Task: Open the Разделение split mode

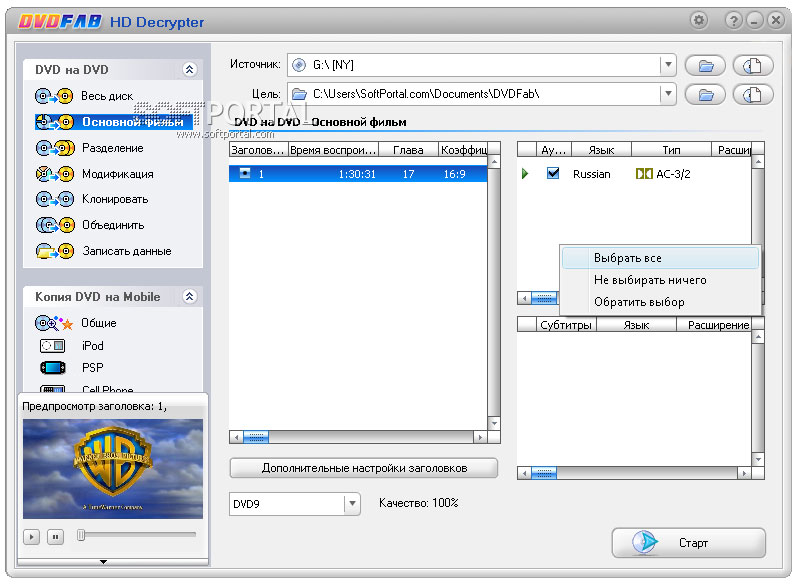Action: coord(90,148)
